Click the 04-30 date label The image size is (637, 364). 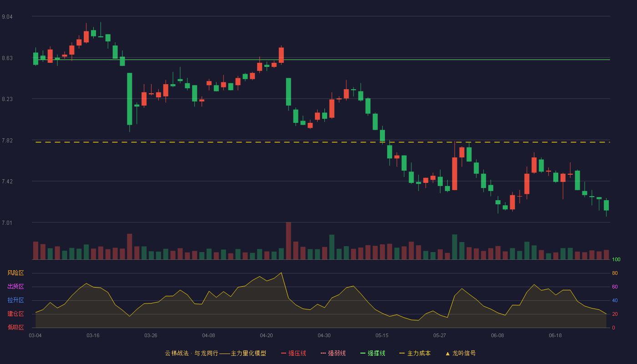point(324,335)
